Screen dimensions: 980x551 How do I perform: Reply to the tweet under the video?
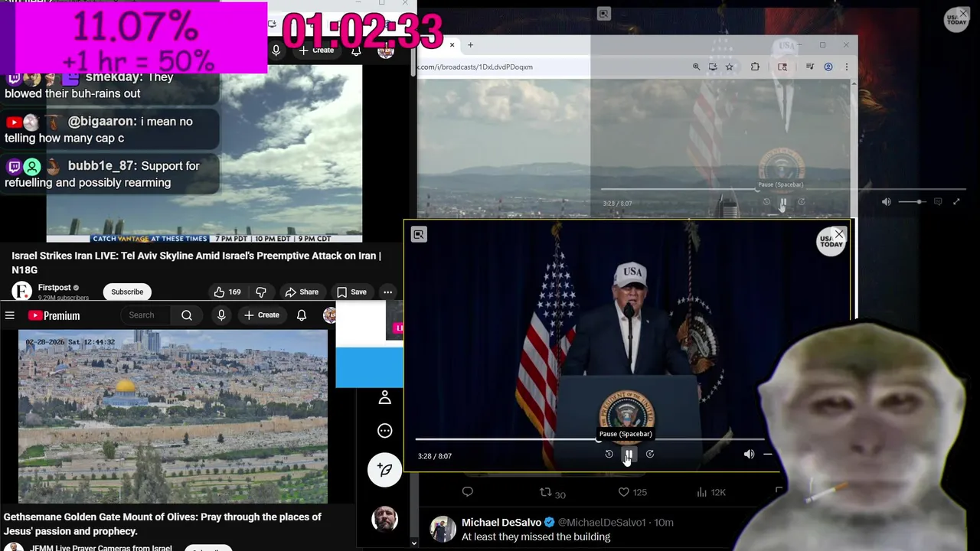pyautogui.click(x=468, y=492)
